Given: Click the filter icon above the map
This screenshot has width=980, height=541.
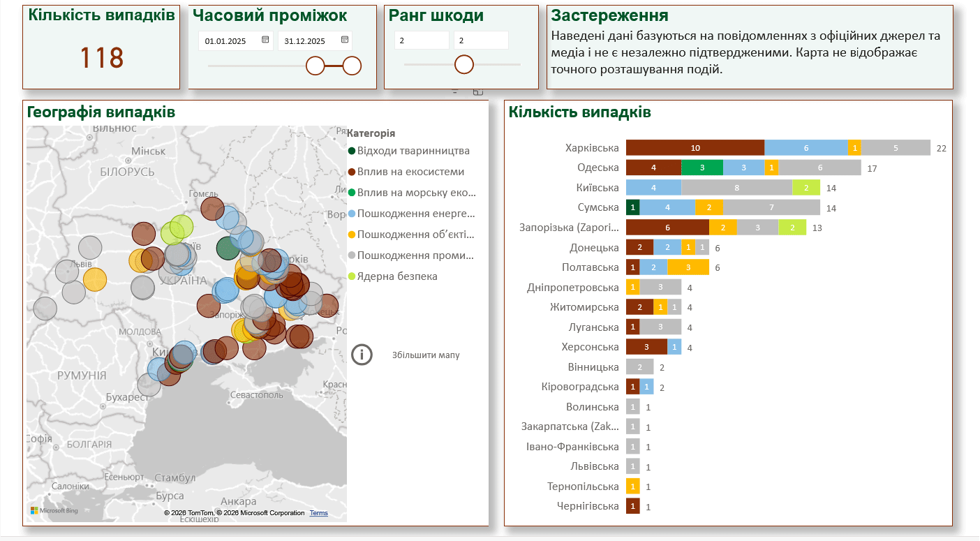Looking at the screenshot, I should tap(455, 92).
